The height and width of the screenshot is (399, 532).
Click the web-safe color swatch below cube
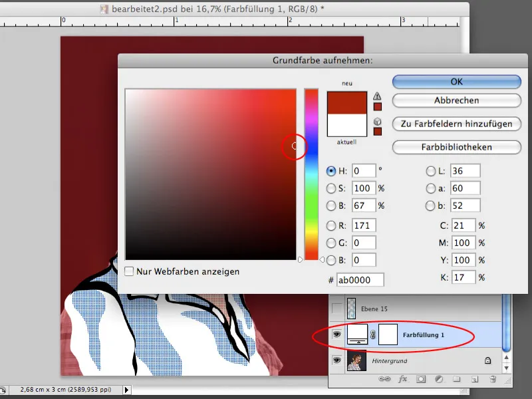pyautogui.click(x=377, y=132)
